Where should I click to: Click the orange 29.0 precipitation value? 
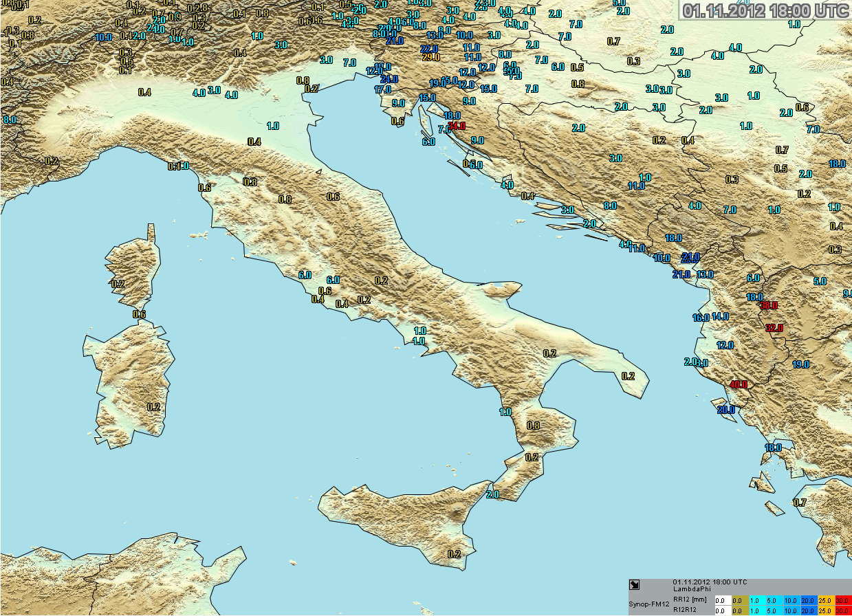pyautogui.click(x=430, y=57)
